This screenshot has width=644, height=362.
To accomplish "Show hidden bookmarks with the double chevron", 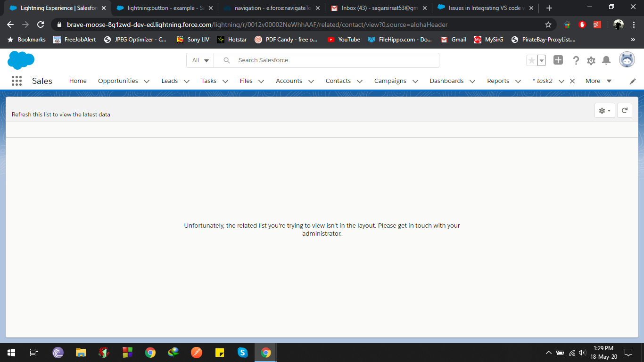I will click(x=633, y=40).
